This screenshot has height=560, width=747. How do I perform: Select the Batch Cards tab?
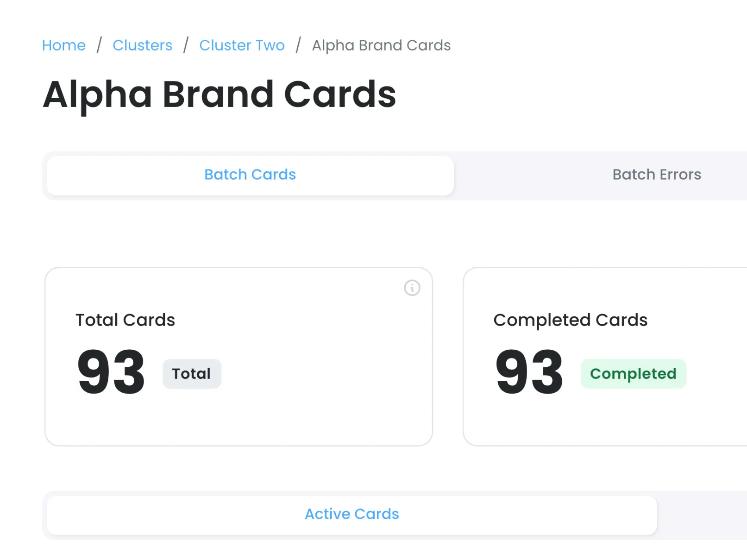click(x=250, y=175)
